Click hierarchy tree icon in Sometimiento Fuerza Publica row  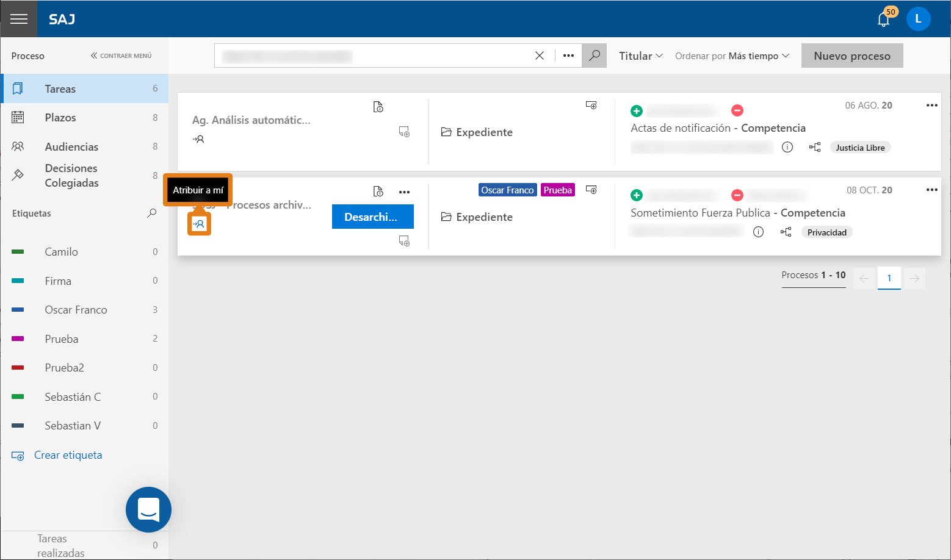pyautogui.click(x=786, y=232)
